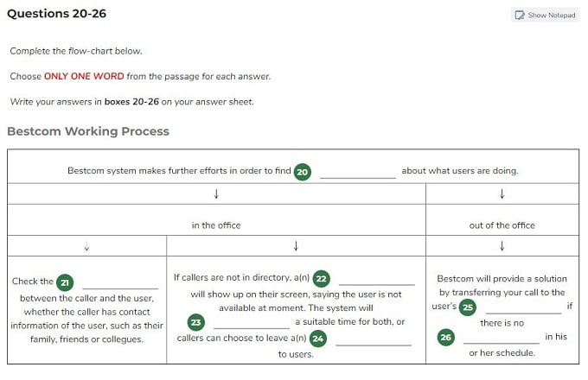Select the answer blank for question 24
This screenshot has width=588, height=380.
[374, 339]
